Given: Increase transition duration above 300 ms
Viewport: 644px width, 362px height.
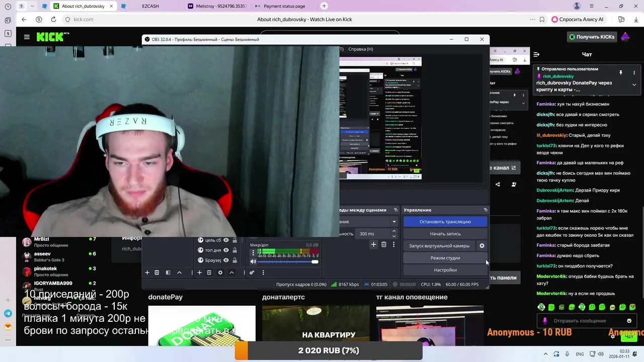Looking at the screenshot, I should click(394, 231).
